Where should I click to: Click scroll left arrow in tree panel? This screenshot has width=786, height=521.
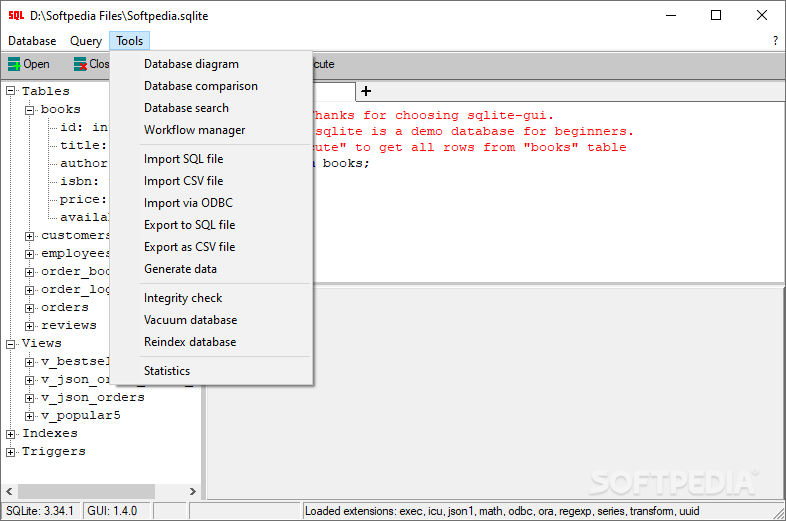(x=9, y=491)
